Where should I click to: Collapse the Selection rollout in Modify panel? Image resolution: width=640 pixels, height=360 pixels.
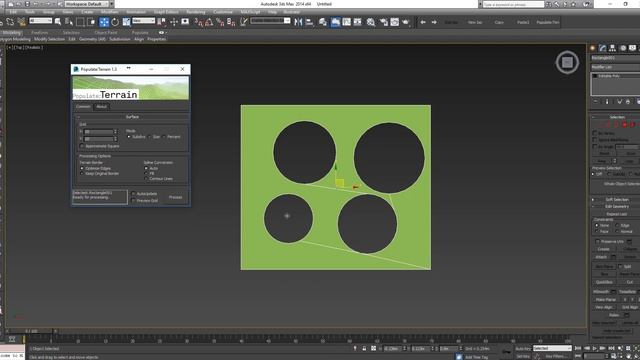[x=616, y=117]
